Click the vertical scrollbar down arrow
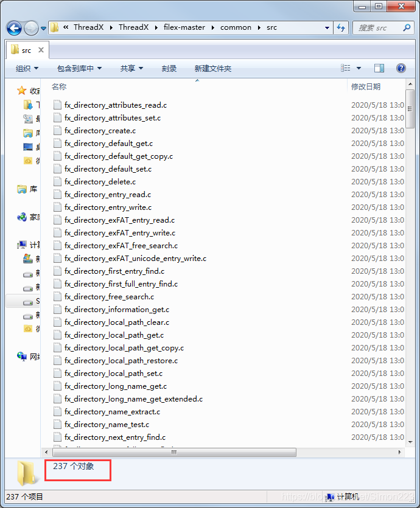The image size is (420, 508). 410,442
